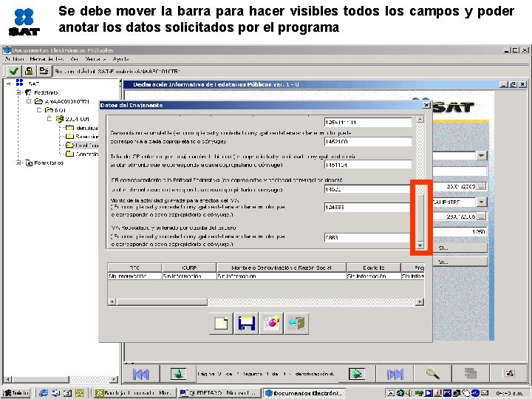Click the padlock toolbar icon
The width and height of the screenshot is (532, 399).
29,71
